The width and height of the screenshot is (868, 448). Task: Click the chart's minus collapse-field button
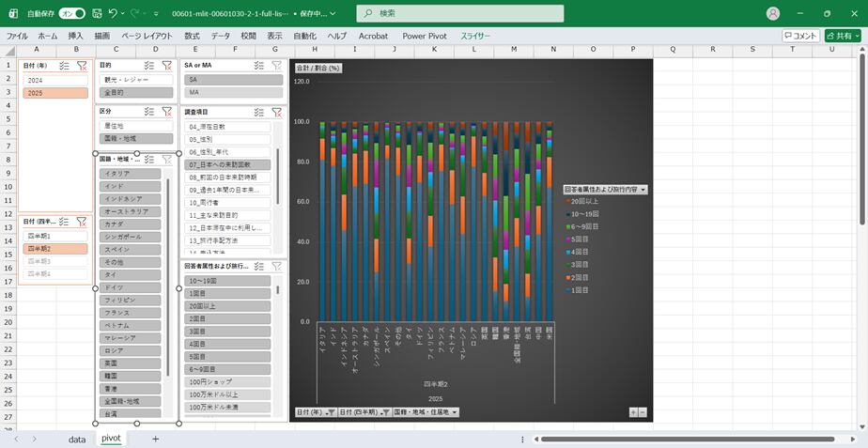643,412
